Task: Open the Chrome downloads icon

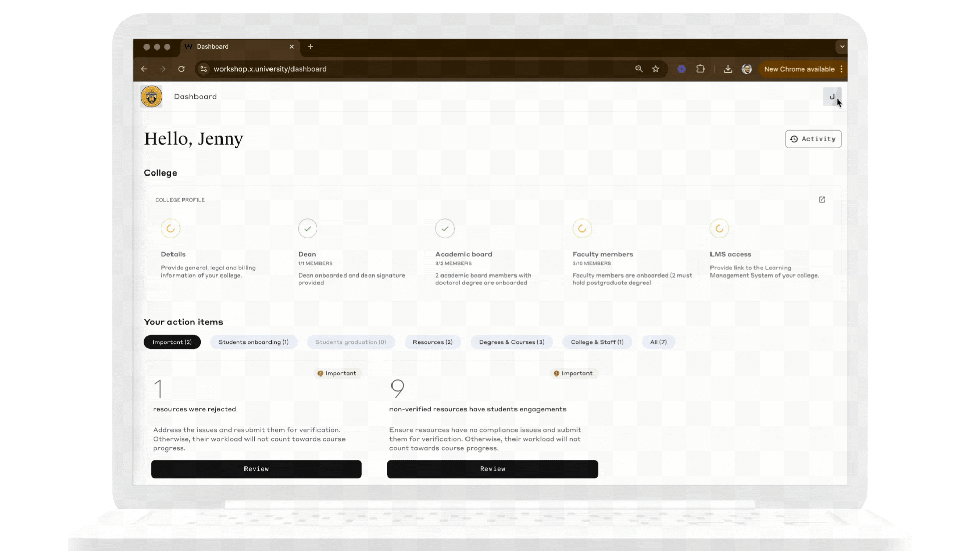Action: pos(728,69)
